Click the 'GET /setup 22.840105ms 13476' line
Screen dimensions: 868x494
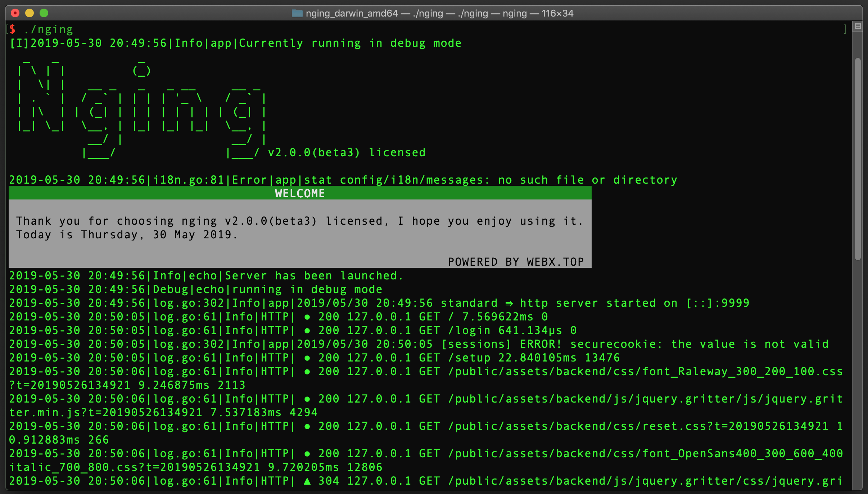click(x=315, y=358)
